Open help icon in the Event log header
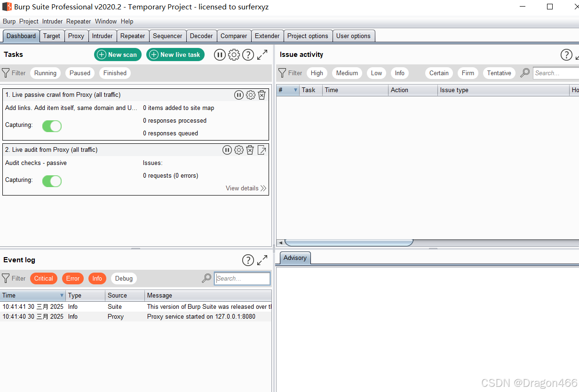The width and height of the screenshot is (579, 392). pyautogui.click(x=248, y=260)
